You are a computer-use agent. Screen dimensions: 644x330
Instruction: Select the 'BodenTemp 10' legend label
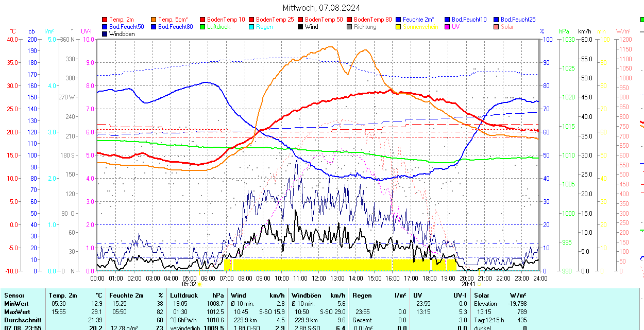pos(226,20)
